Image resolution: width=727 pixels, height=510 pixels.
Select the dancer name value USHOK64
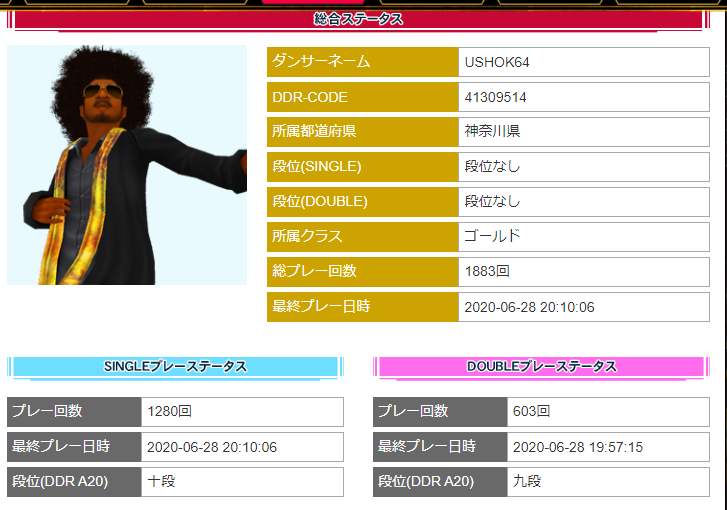(497, 62)
